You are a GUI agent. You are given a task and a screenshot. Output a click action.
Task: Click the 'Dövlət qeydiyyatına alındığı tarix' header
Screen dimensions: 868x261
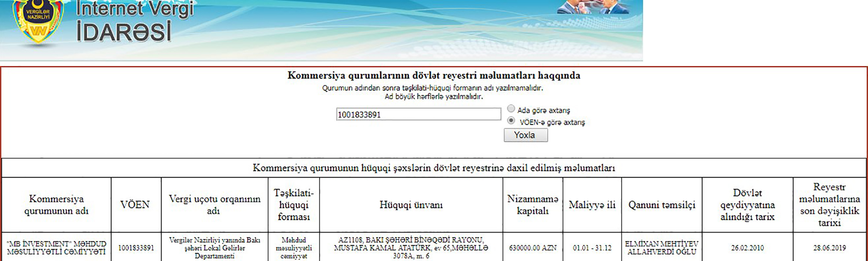(x=747, y=205)
